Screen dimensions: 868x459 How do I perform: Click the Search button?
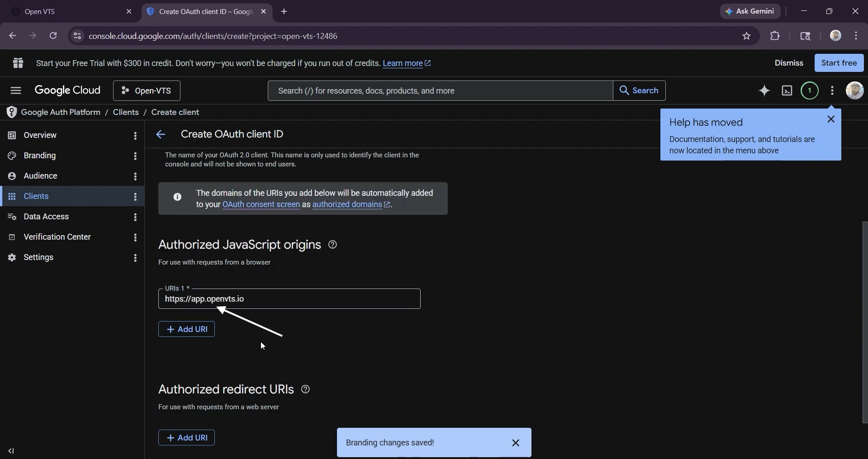(639, 90)
